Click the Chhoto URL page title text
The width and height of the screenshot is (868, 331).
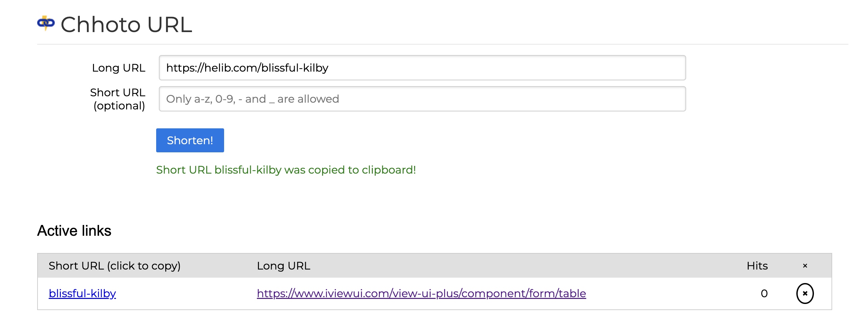126,25
